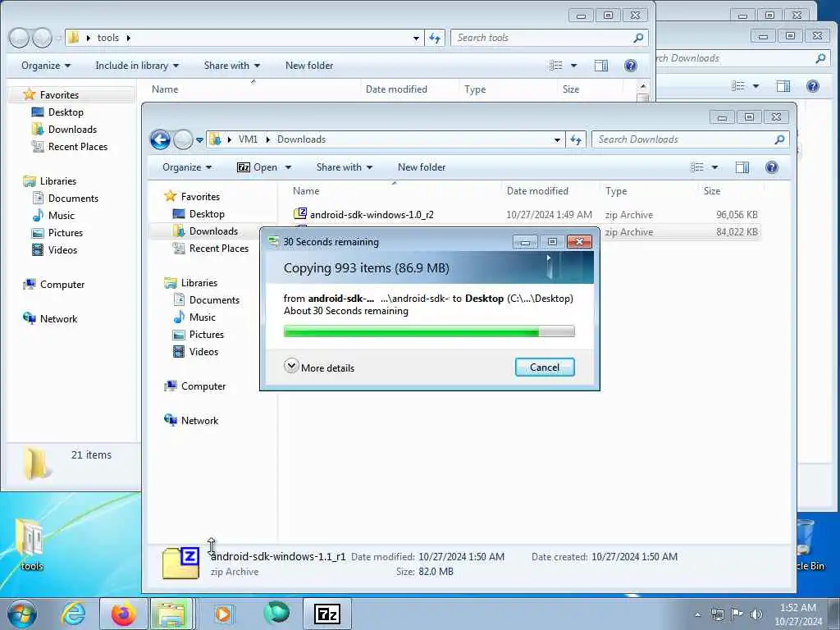The image size is (840, 630).
Task: Click the Forward arrow in Downloads window
Action: 183,139
